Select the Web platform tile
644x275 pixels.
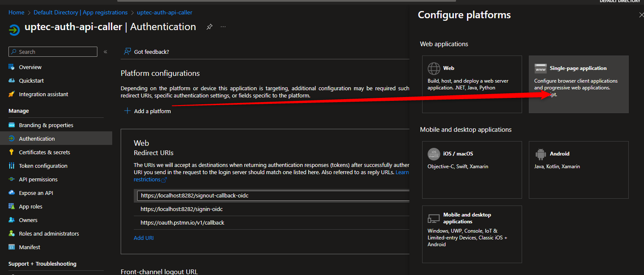click(x=472, y=84)
